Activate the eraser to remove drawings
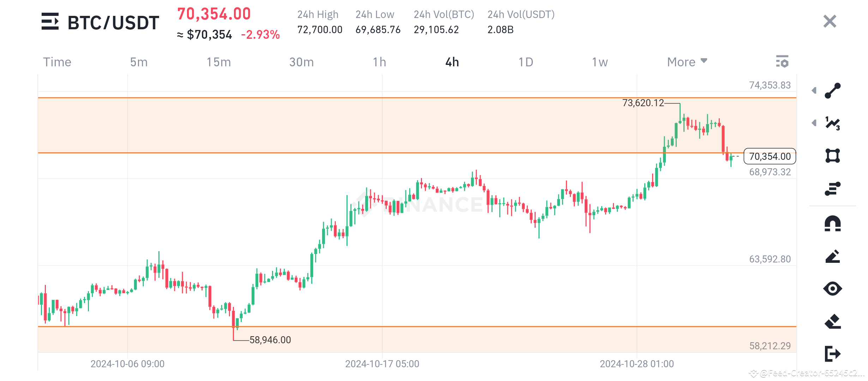 click(x=833, y=321)
